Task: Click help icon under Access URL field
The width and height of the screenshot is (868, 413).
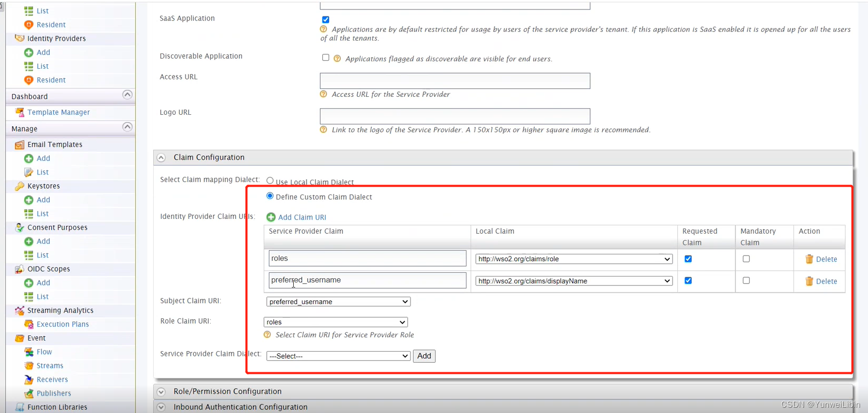Action: tap(323, 94)
